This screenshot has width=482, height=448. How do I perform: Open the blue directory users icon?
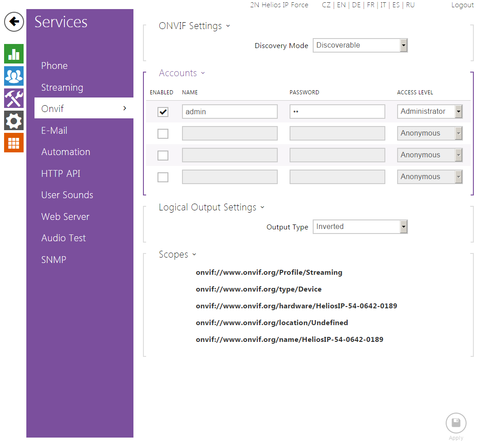point(14,76)
